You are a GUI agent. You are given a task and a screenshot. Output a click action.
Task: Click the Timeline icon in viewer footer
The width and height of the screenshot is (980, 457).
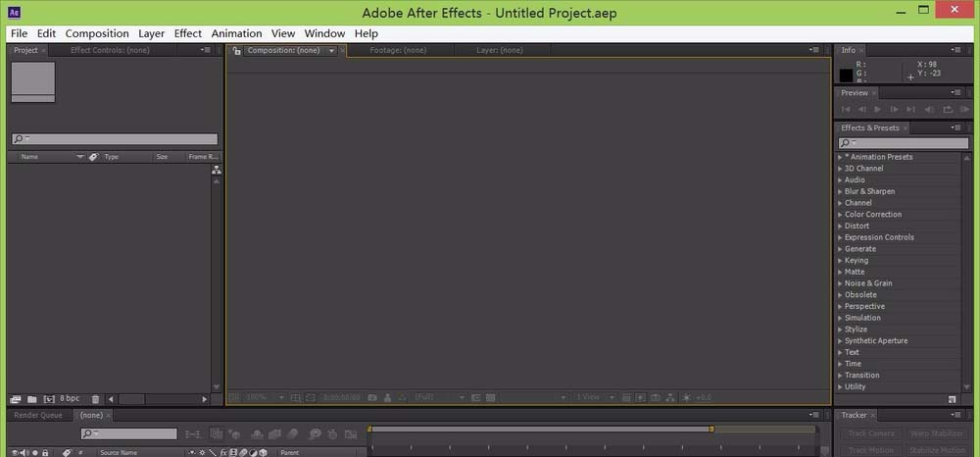656,397
